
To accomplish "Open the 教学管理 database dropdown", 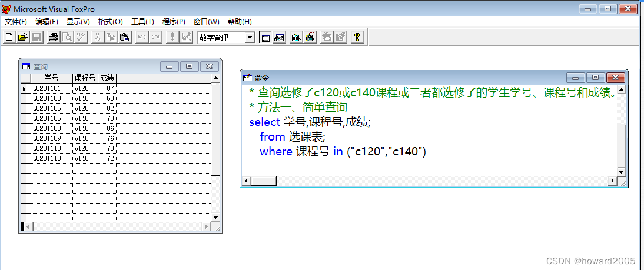I will tap(250, 38).
